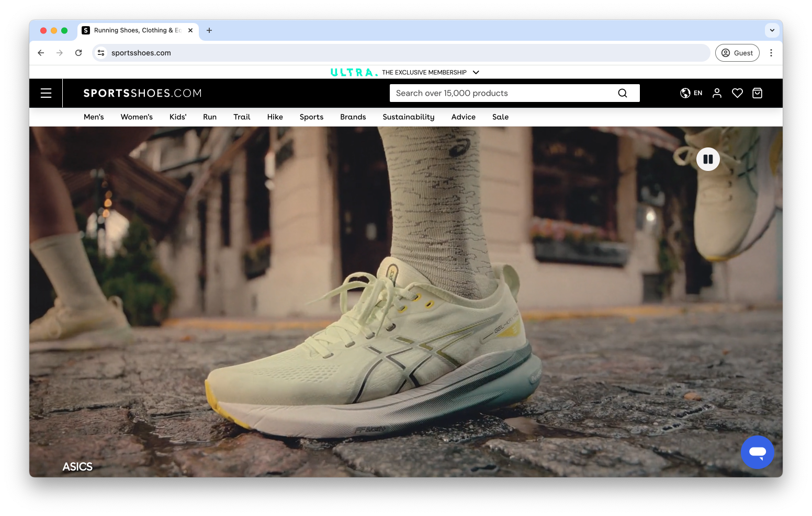
Task: View site information icon in address bar
Action: [101, 53]
